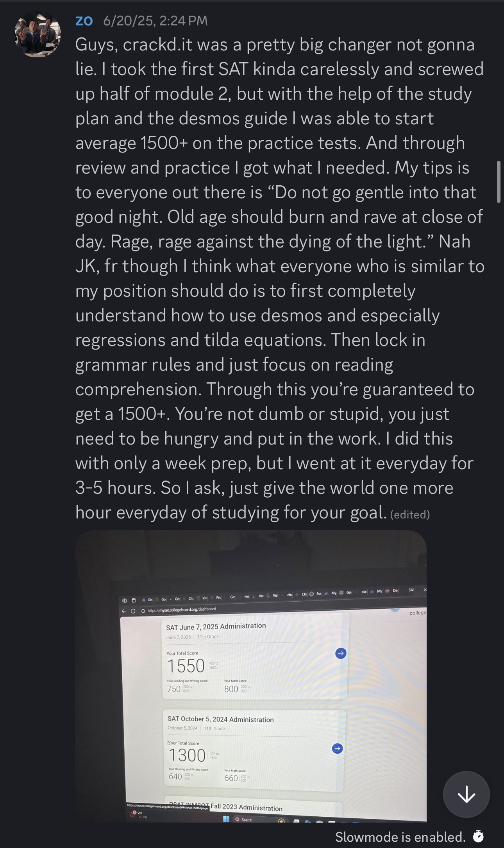Click the browser back arrow icon
The width and height of the screenshot is (504, 848).
[123, 611]
